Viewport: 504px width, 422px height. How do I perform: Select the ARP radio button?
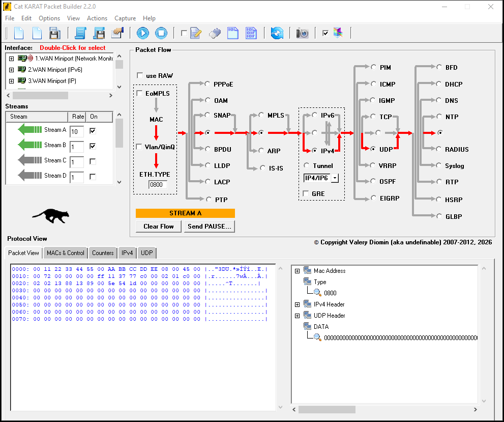click(261, 150)
